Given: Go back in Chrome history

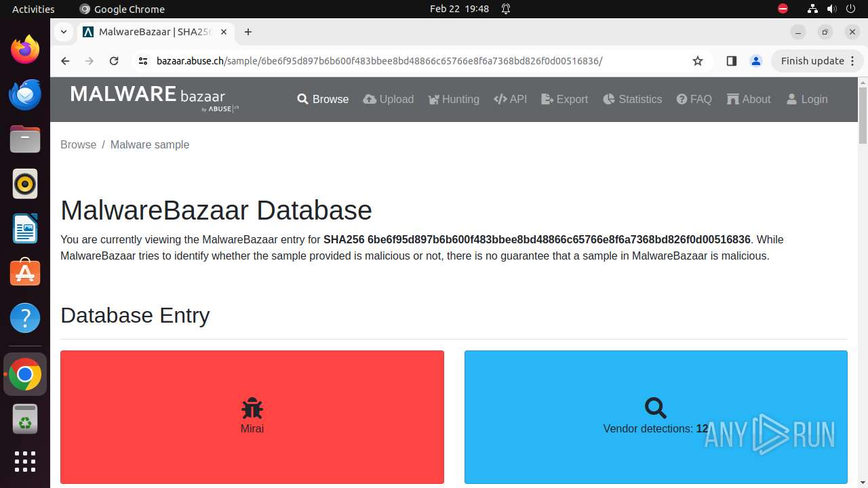Looking at the screenshot, I should 65,61.
